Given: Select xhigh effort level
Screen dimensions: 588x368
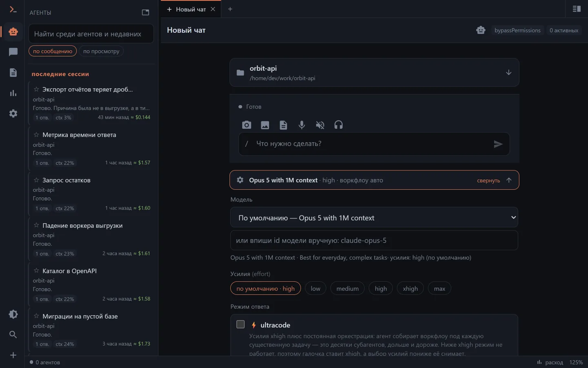Looking at the screenshot, I should point(410,288).
